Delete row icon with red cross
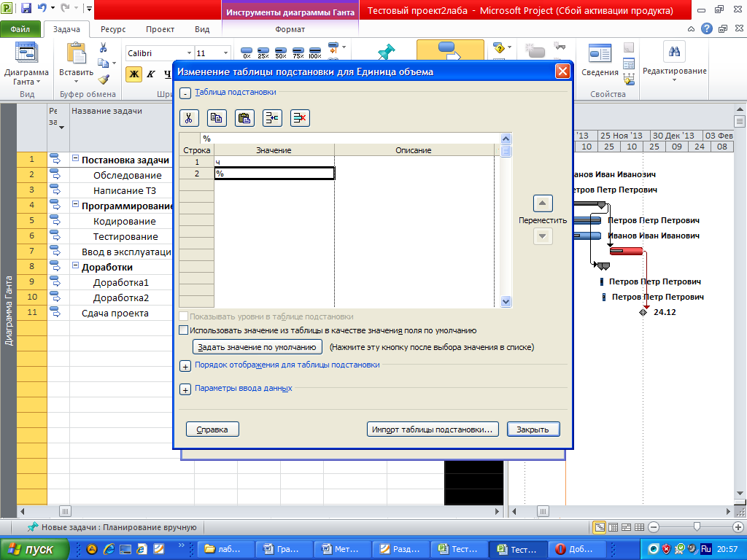Image resolution: width=747 pixels, height=560 pixels. pos(300,118)
